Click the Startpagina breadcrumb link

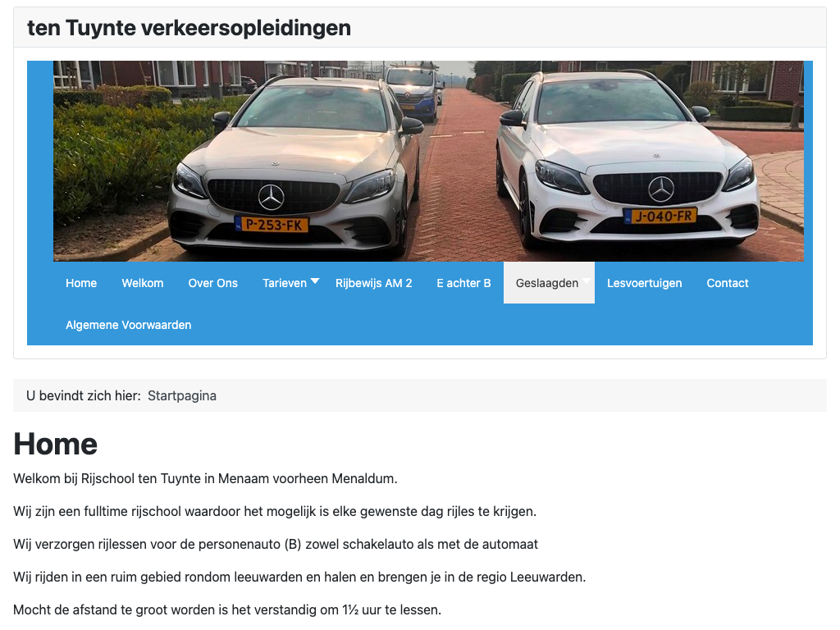182,396
